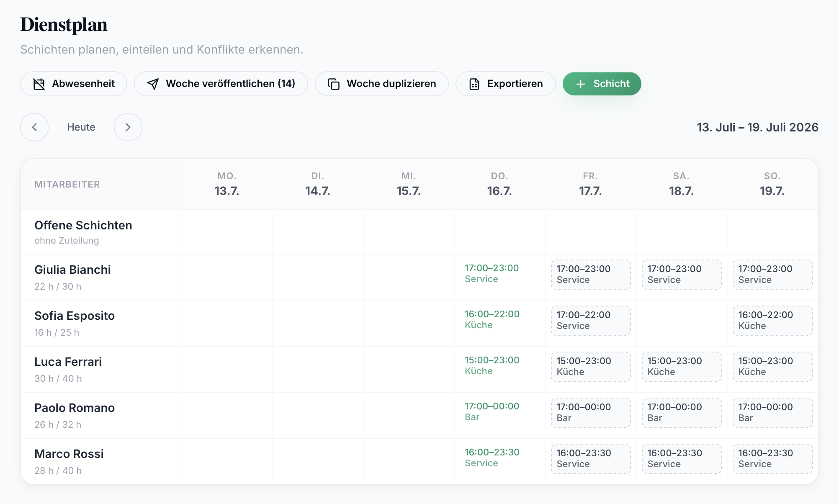Open Giulia Bianchi Thursday 17:00–23:00 Service shift
Image resolution: width=839 pixels, height=504 pixels.
499,274
